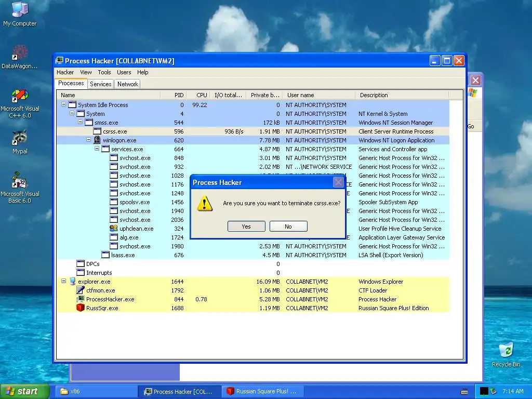Click the Process Hacker taskbar button
This screenshot has height=399, width=532.
point(180,391)
